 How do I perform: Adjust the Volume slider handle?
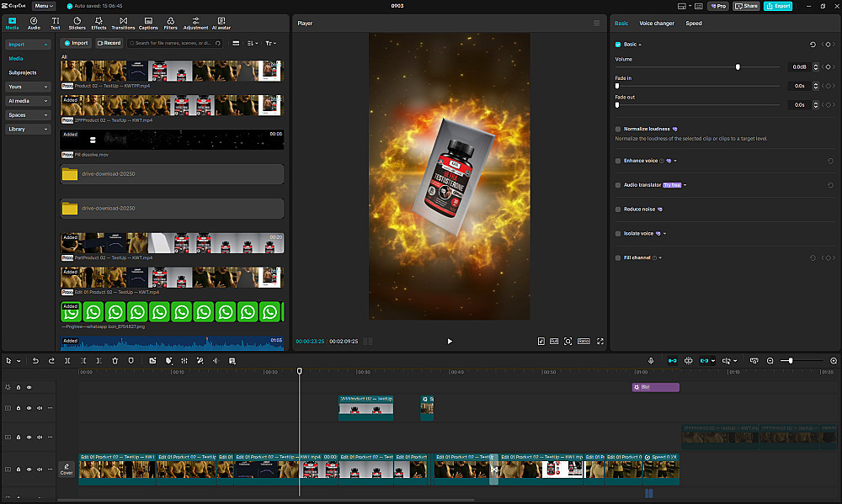[738, 66]
